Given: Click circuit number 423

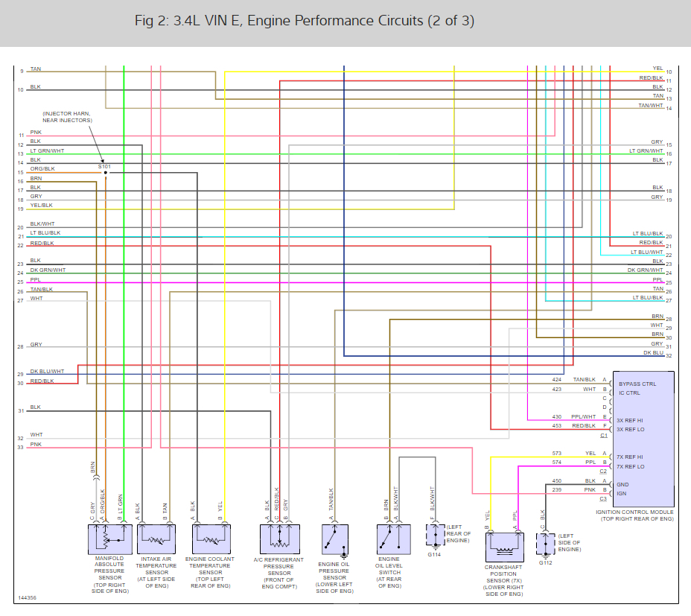Looking at the screenshot, I should [556, 390].
